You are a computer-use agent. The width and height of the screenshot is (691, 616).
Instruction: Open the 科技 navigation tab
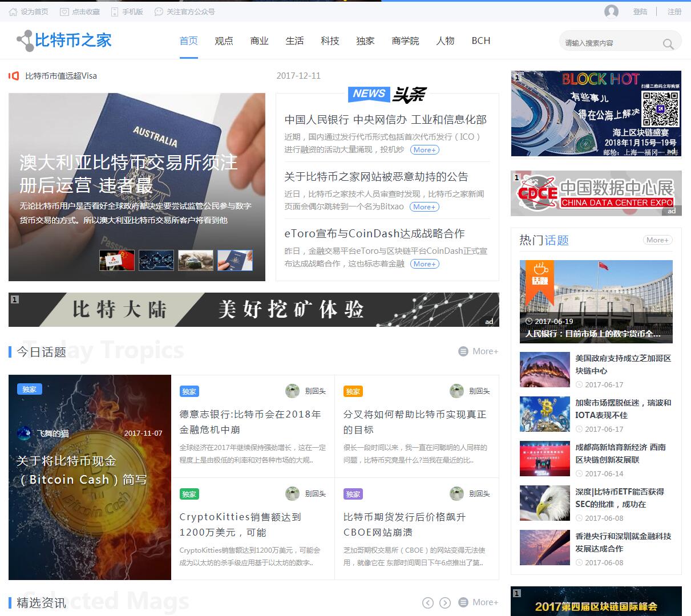click(x=330, y=40)
